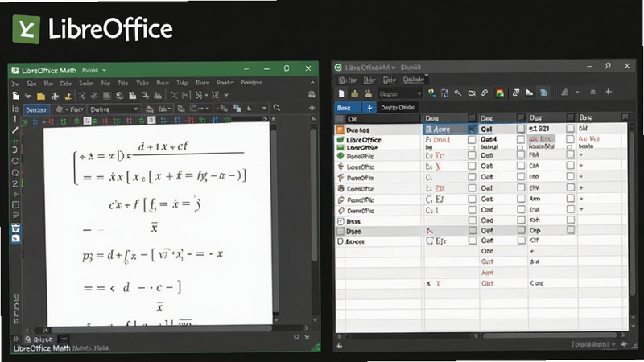Click the link chain icon in Base toolbar
644x362 pixels.
click(x=485, y=93)
